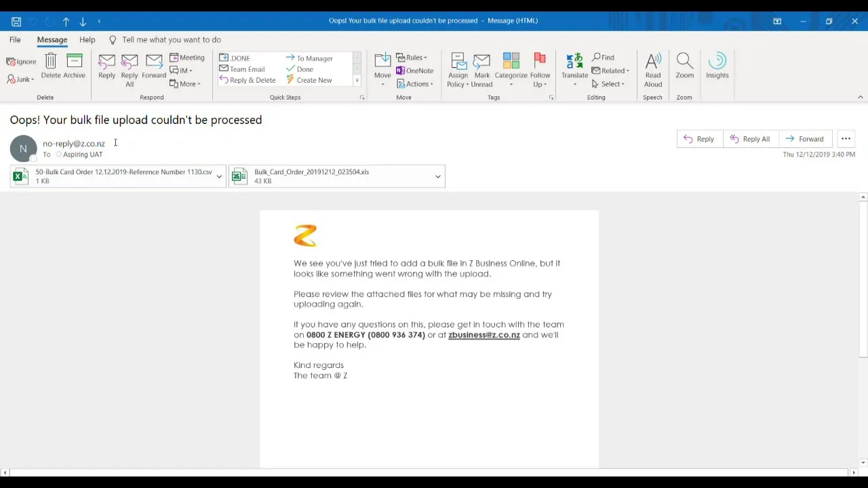The image size is (868, 488).
Task: Click sender no-reply@z.co.nz
Action: pyautogui.click(x=74, y=144)
